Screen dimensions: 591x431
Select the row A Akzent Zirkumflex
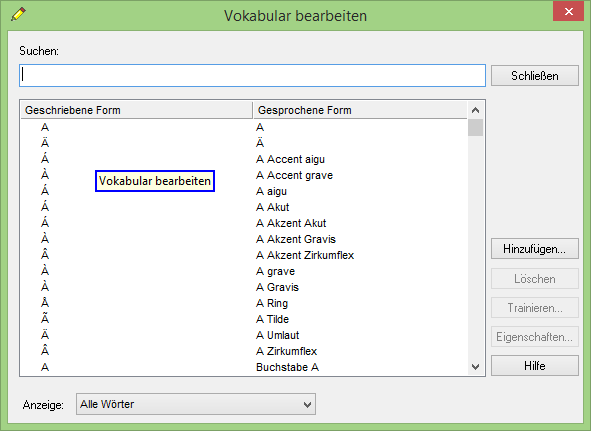[x=244, y=255]
